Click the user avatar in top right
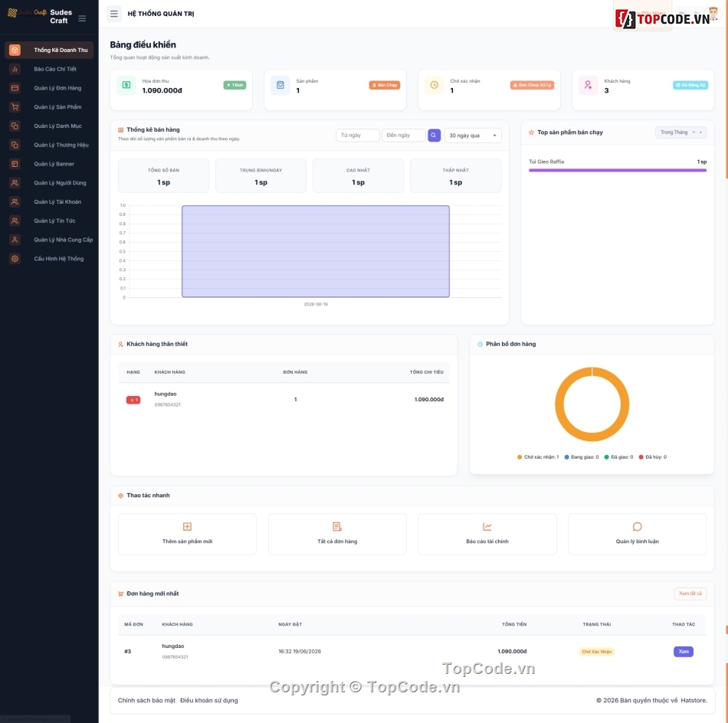Viewport: 728px width, 723px height. pos(713,12)
